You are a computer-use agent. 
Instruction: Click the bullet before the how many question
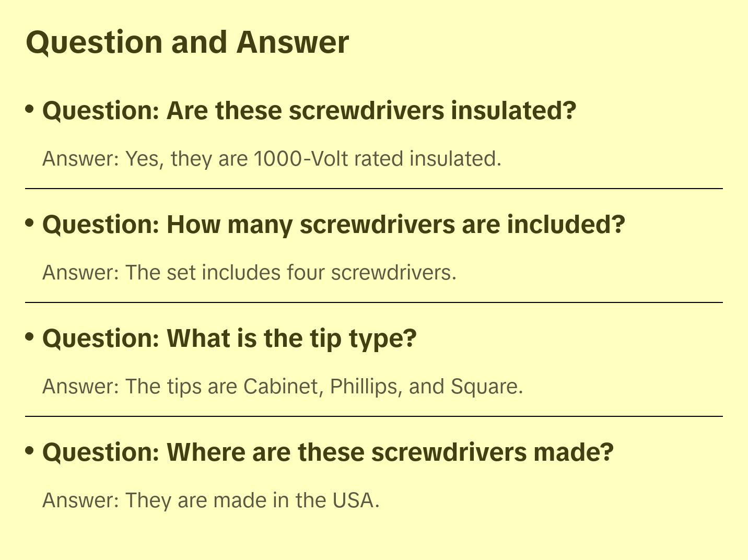click(x=30, y=223)
